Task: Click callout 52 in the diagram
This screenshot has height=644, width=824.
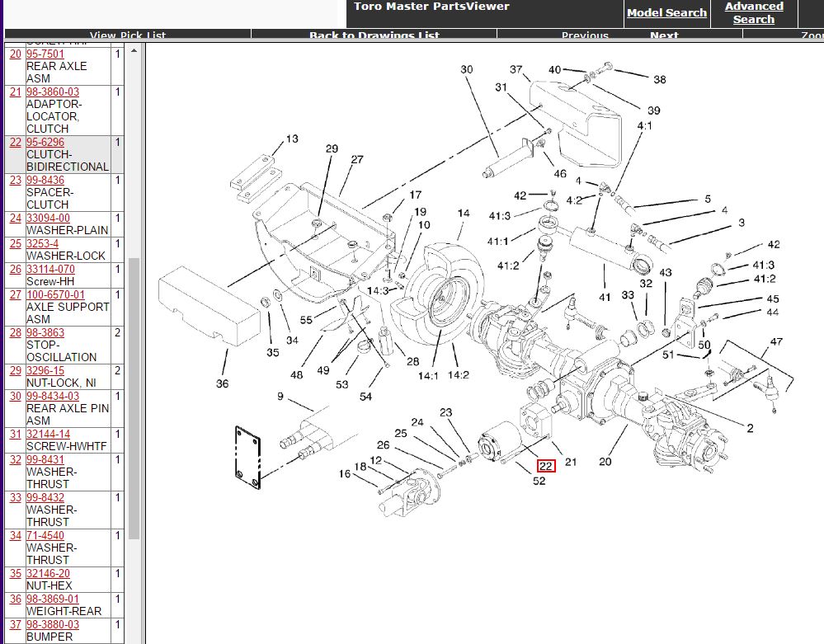Action: [539, 481]
